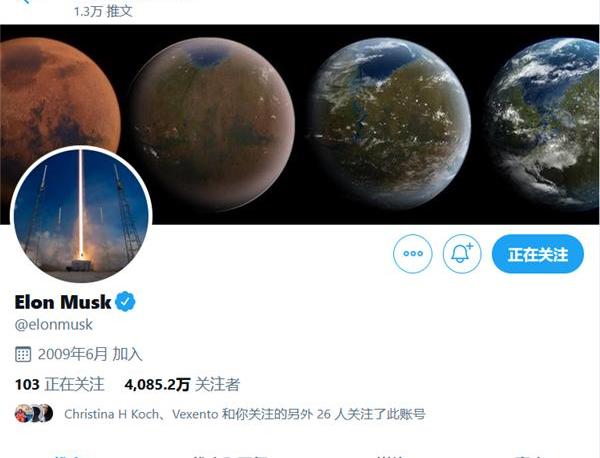Click the second brownish planet in banner
Image resolution: width=600 pixels, height=458 pixels.
coord(212,124)
